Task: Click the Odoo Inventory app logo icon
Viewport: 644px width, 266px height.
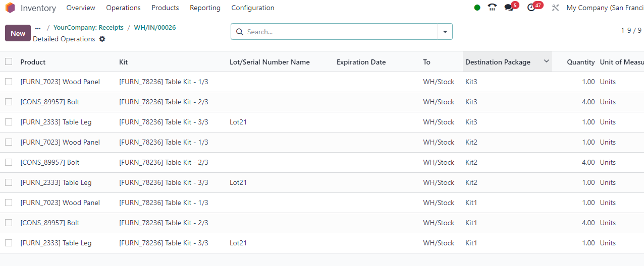Action: click(x=10, y=8)
